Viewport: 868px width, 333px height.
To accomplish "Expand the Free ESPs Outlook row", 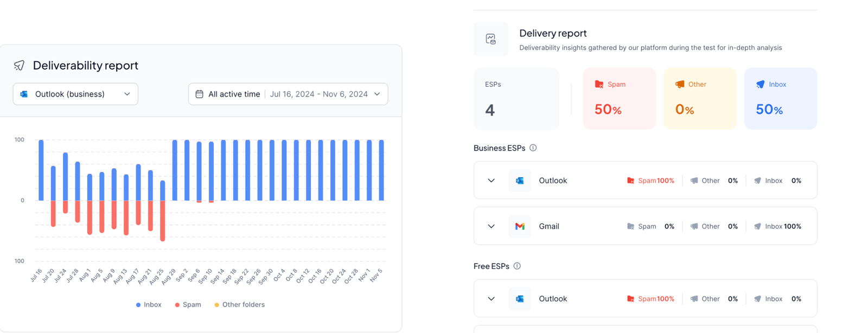I will [491, 299].
